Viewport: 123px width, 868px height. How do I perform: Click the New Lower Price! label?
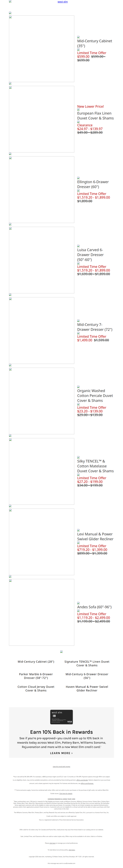pyautogui.click(x=91, y=107)
